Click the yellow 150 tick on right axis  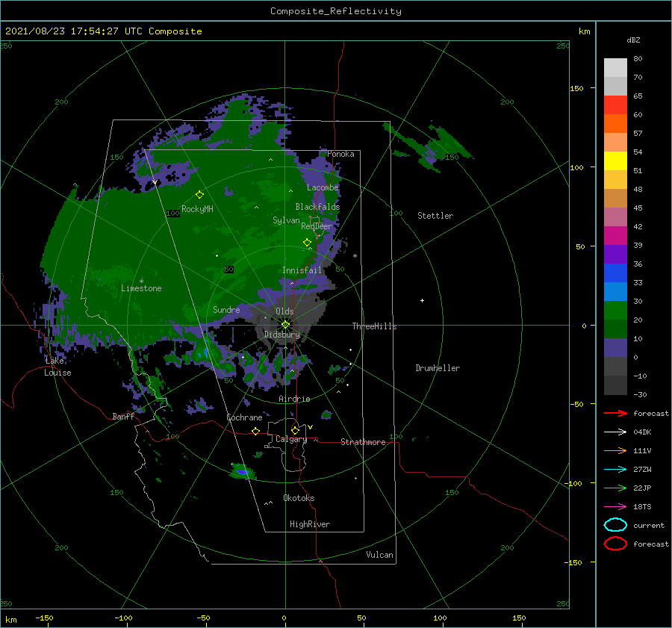pos(577,88)
